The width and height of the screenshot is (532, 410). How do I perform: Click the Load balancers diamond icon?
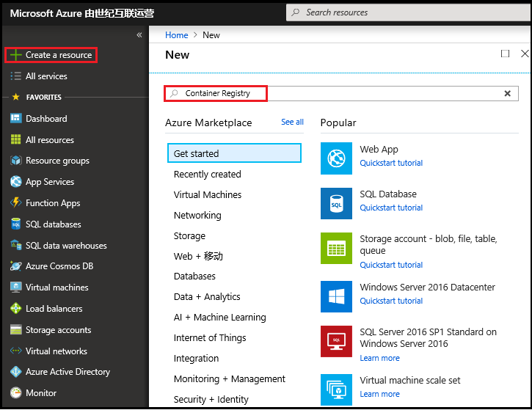[15, 308]
